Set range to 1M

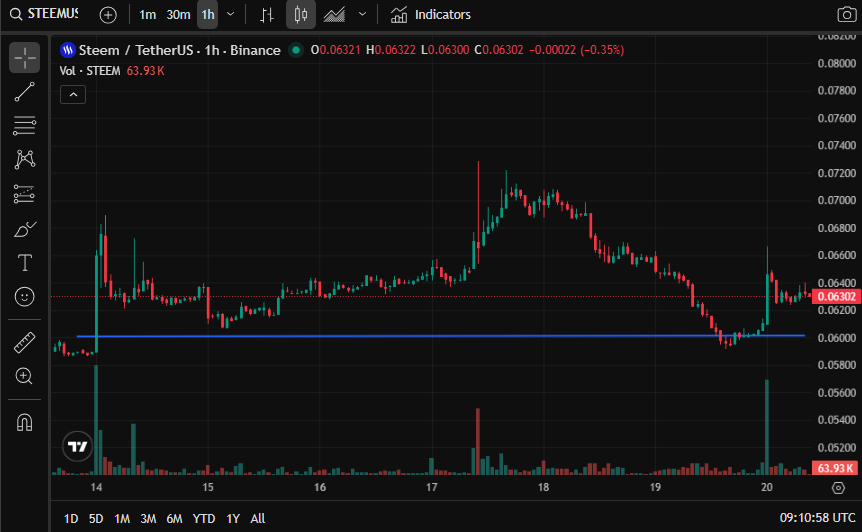click(x=122, y=519)
